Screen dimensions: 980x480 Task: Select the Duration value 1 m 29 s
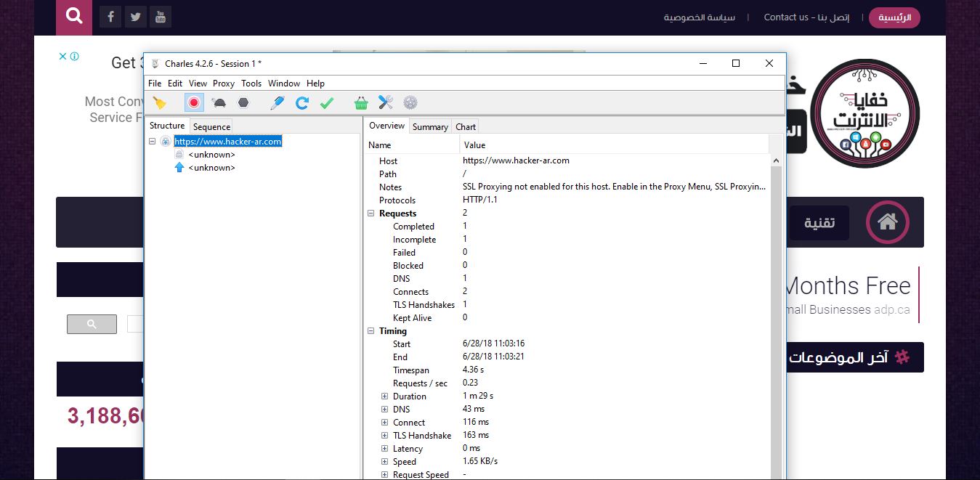[478, 396]
